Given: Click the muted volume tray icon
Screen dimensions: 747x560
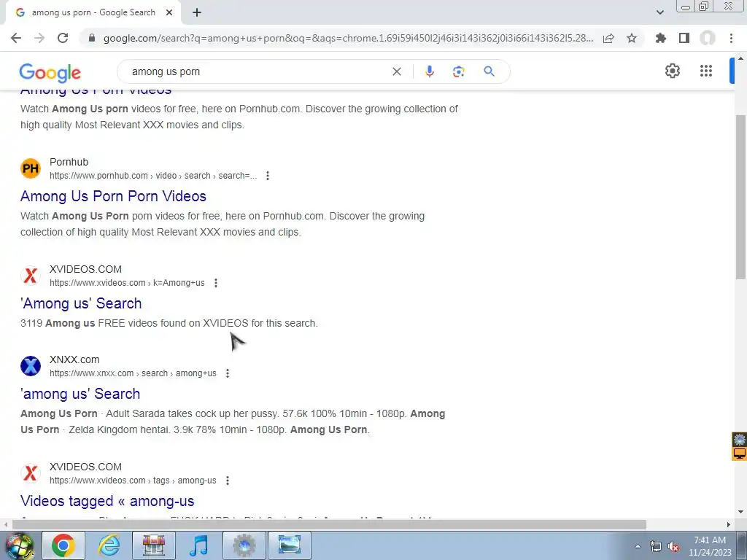Looking at the screenshot, I should coord(673,547).
